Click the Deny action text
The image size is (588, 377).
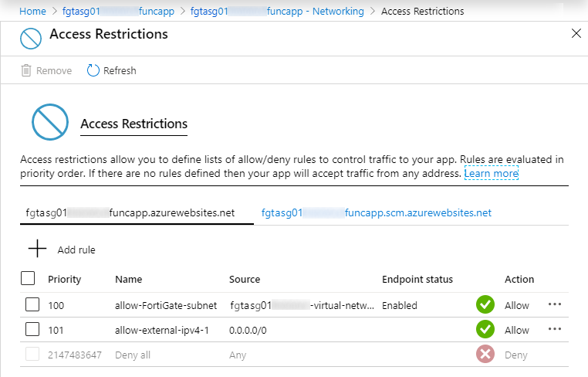[x=516, y=355]
